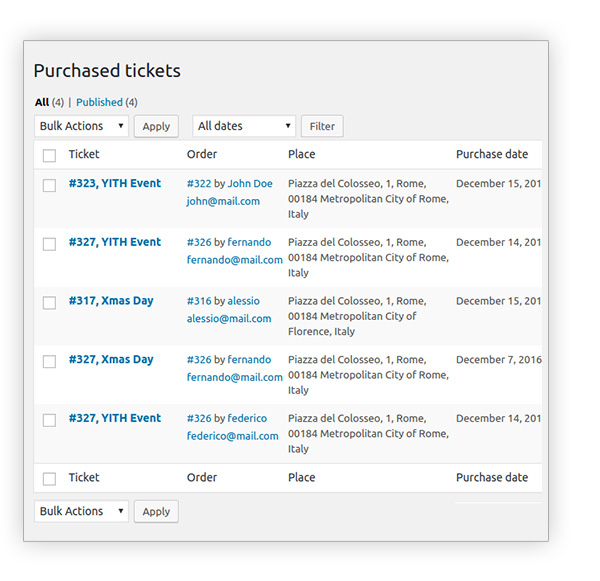
Task: Open order #322 link
Action: 199,184
